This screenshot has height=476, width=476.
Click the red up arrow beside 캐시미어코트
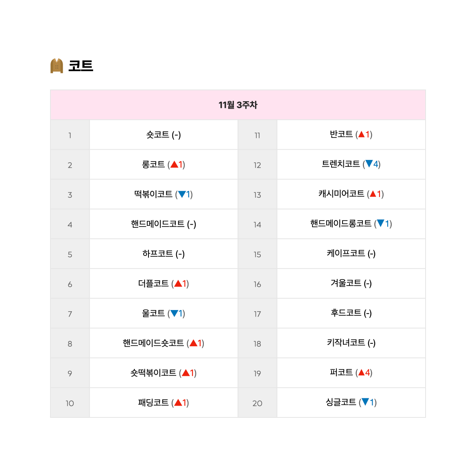click(x=373, y=194)
